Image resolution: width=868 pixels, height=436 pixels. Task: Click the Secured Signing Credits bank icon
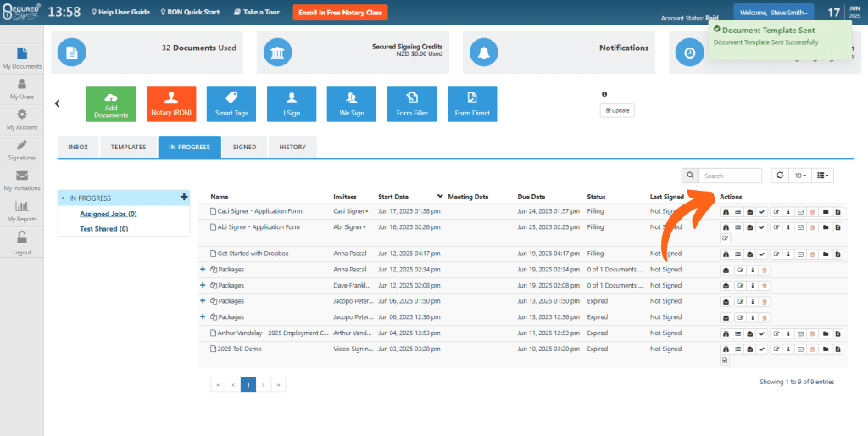tap(277, 53)
